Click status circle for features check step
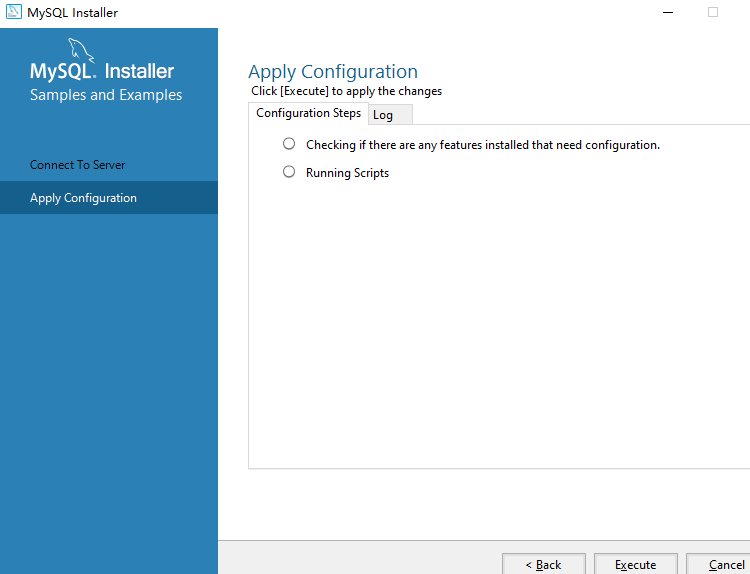Viewport: 750px width, 574px height. 289,144
